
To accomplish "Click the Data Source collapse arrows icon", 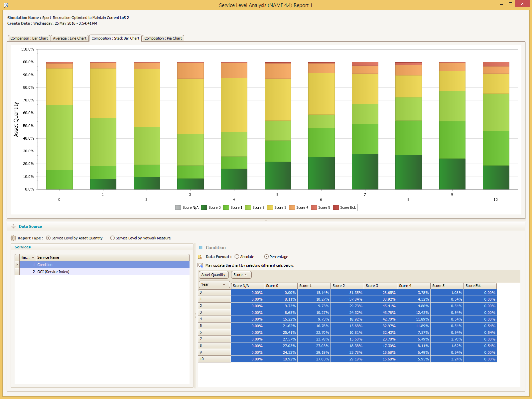I will tap(13, 226).
